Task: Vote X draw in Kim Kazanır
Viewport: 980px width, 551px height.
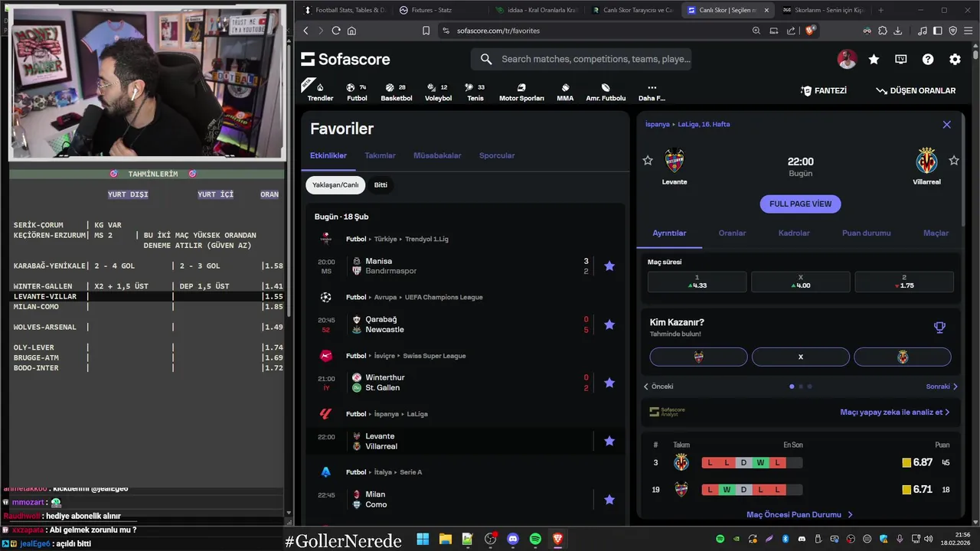Action: tap(800, 357)
